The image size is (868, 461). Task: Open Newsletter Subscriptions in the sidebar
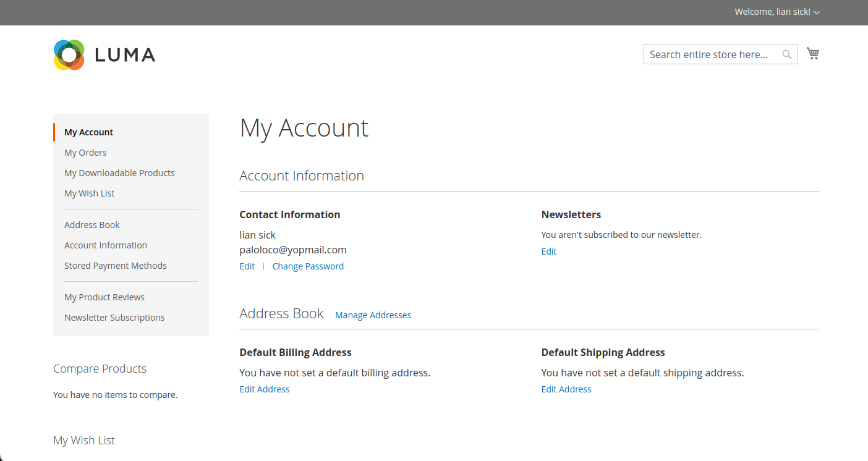[x=114, y=318]
